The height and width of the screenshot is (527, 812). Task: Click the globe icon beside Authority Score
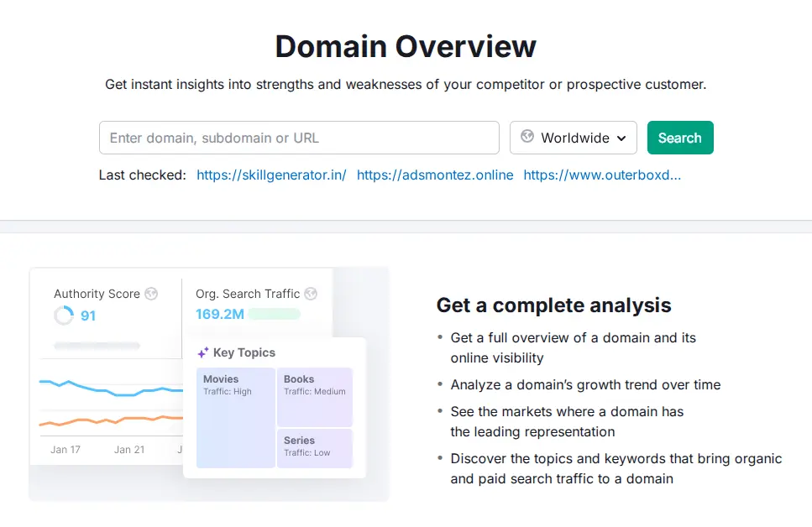[151, 294]
